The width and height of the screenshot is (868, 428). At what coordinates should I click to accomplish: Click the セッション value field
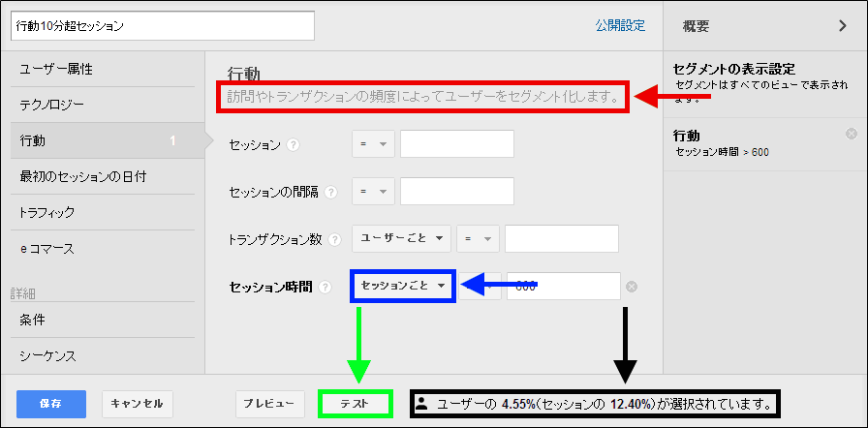pyautogui.click(x=457, y=143)
